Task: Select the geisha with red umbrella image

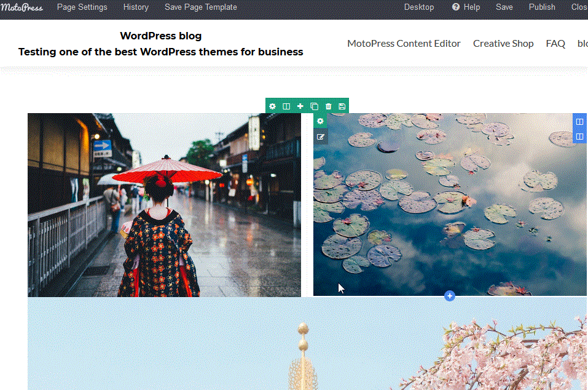Action: [164, 205]
